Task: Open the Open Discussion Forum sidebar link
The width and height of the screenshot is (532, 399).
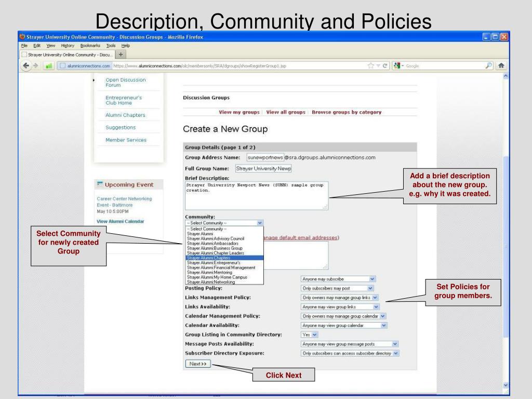Action: tap(126, 83)
